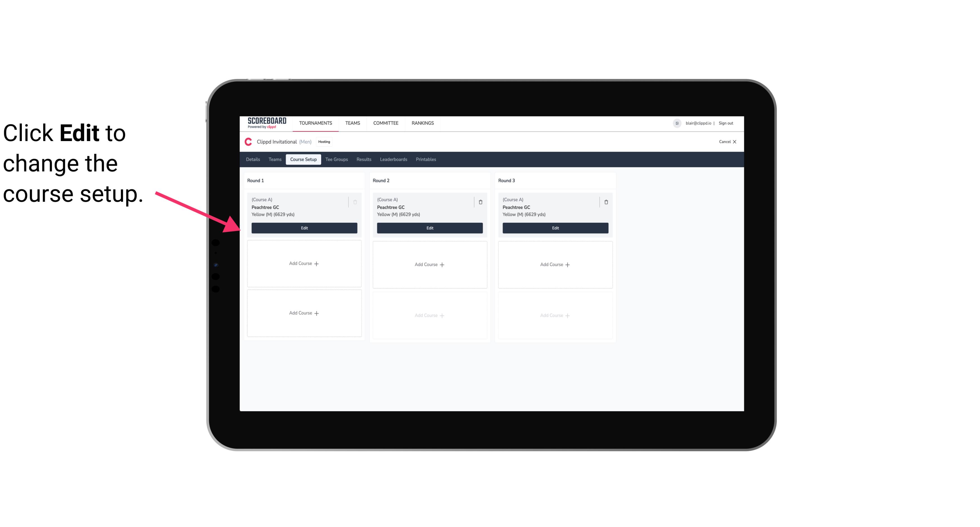This screenshot has width=980, height=527.
Task: Click the Results tab
Action: click(364, 159)
